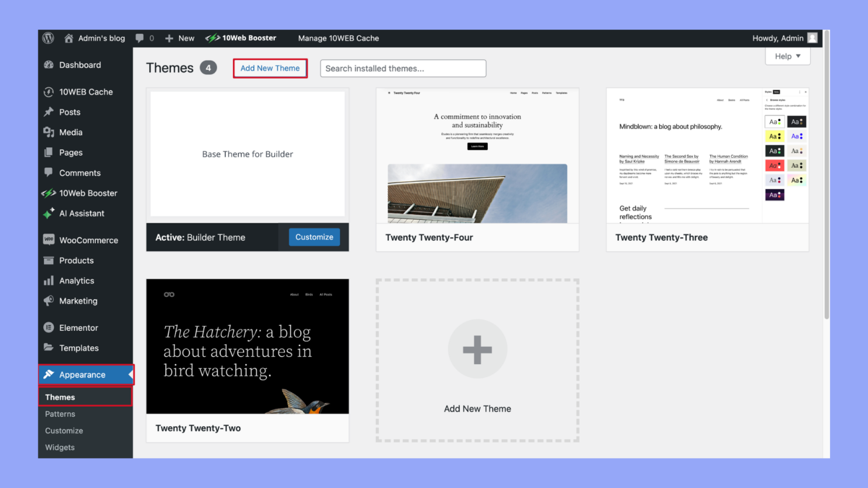Click the WordPress logo in the admin bar
Viewport: 868px width, 488px height.
tap(48, 38)
